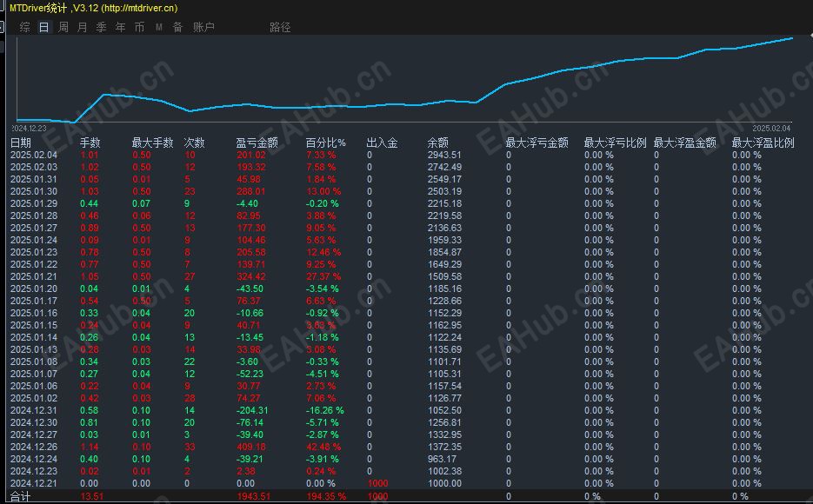813x504 pixels.
Task: Click the small panel icon at the toolbar's left edge
Action: (x=3, y=27)
